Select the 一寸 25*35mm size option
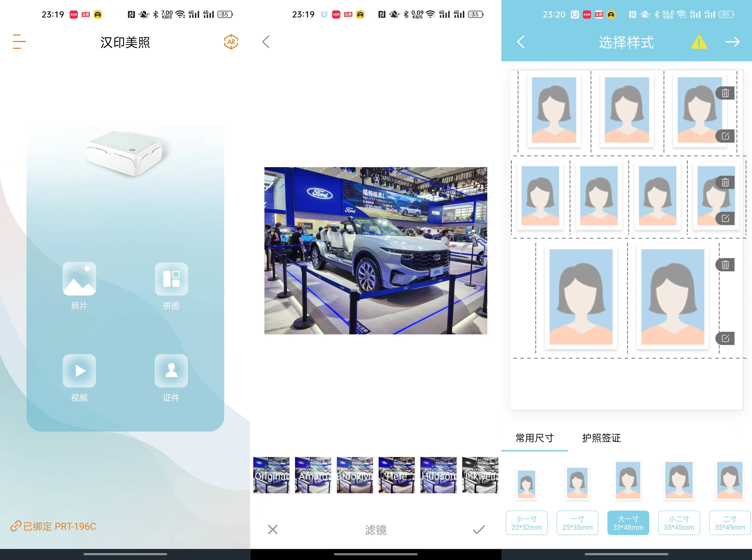Image resolution: width=752 pixels, height=560 pixels. tap(577, 523)
